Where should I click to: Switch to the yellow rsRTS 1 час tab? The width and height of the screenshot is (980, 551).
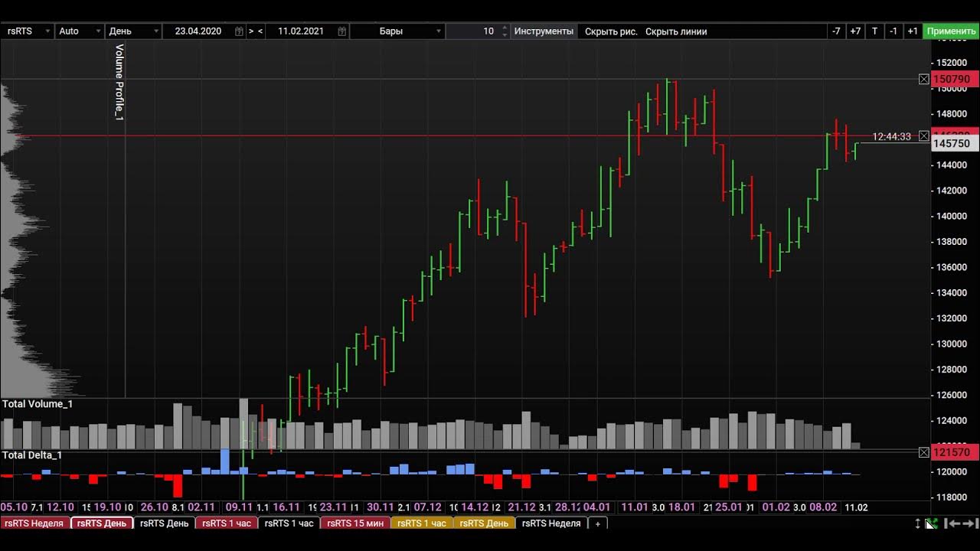coord(422,523)
